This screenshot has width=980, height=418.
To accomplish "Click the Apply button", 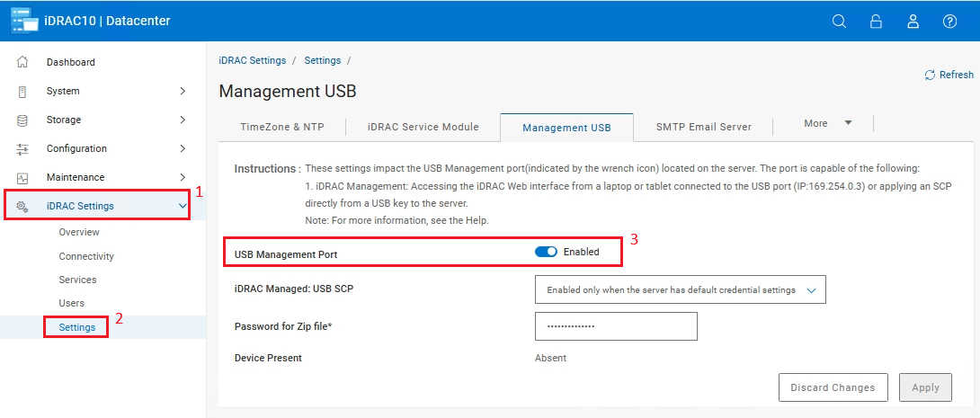I will (x=926, y=387).
